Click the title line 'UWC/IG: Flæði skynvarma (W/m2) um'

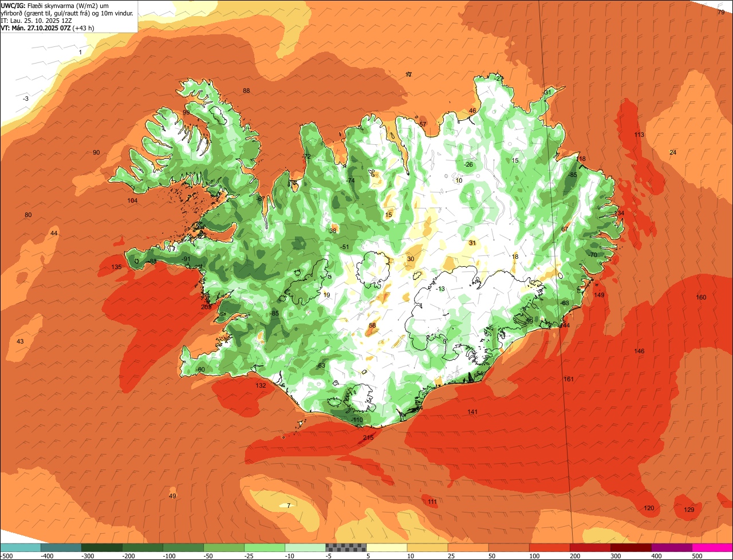coord(55,5)
